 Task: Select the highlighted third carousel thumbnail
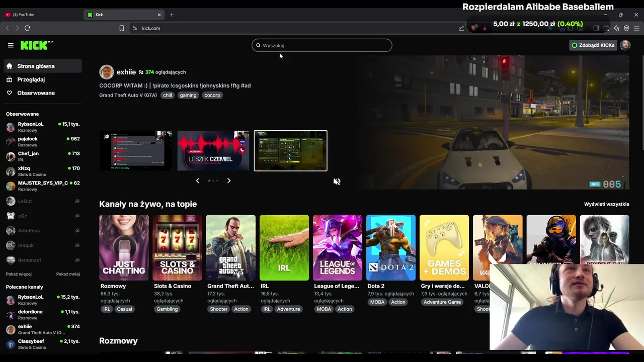(x=291, y=151)
